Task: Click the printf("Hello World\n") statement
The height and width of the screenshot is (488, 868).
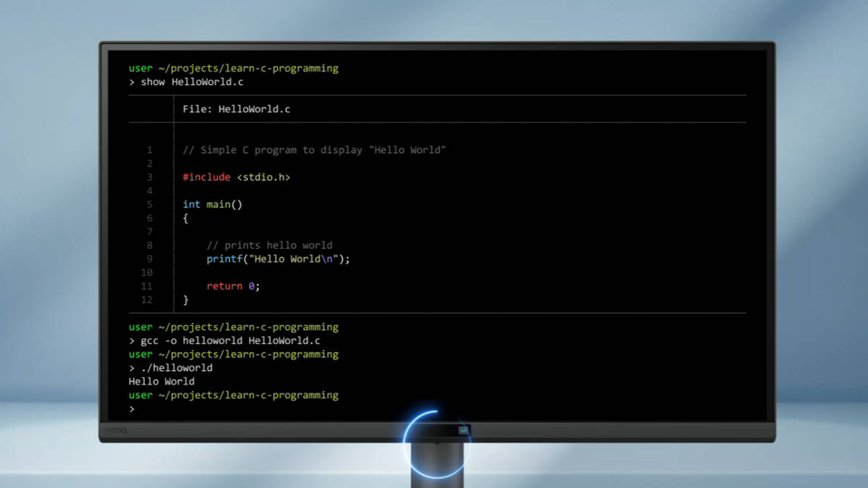Action: 278,259
